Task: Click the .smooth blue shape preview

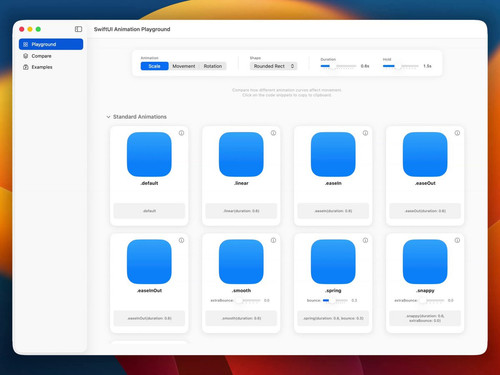Action: [x=241, y=262]
